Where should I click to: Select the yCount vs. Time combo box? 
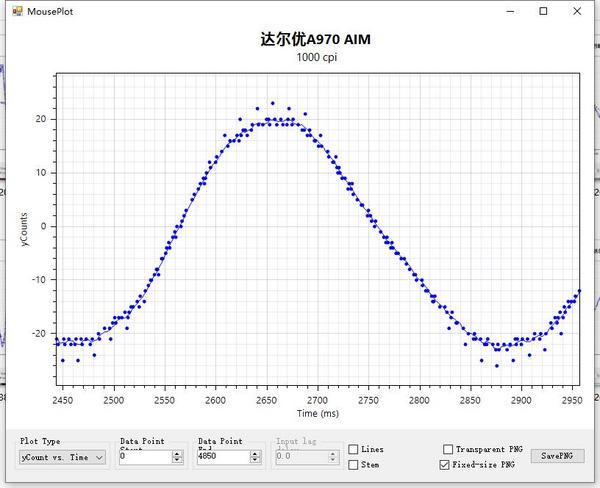click(x=62, y=457)
